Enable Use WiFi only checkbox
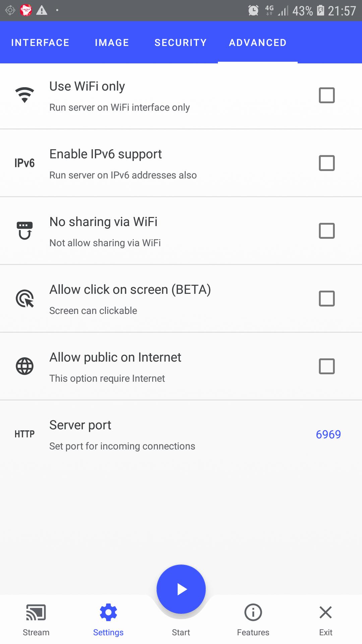The height and width of the screenshot is (644, 362). (326, 95)
